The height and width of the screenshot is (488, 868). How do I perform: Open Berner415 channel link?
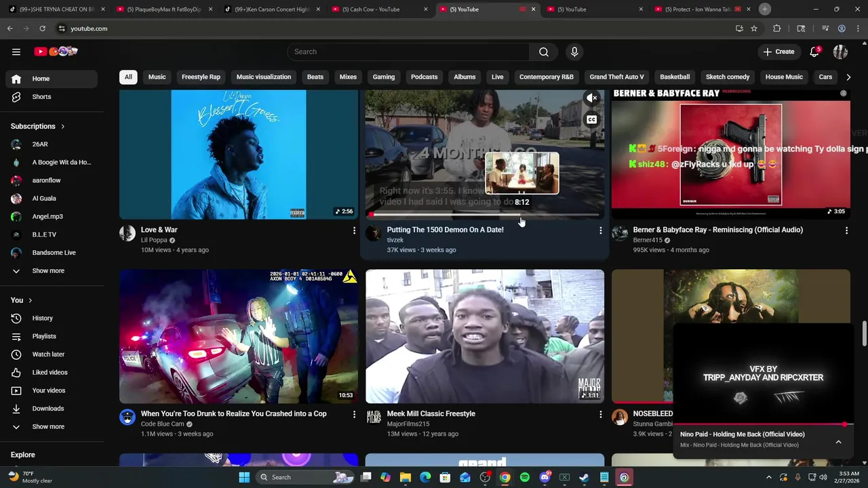tap(648, 240)
